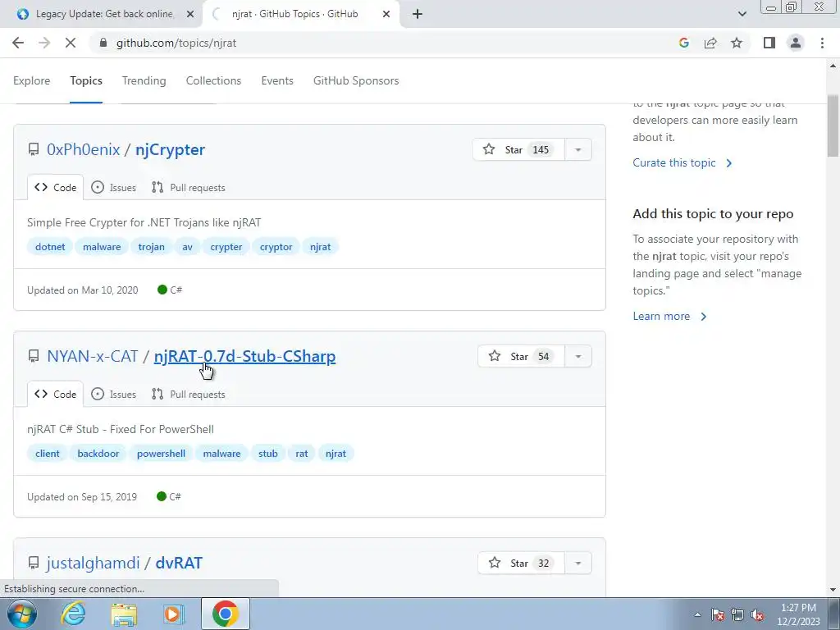Click the av topic tag
Image resolution: width=840 pixels, height=630 pixels.
point(187,247)
